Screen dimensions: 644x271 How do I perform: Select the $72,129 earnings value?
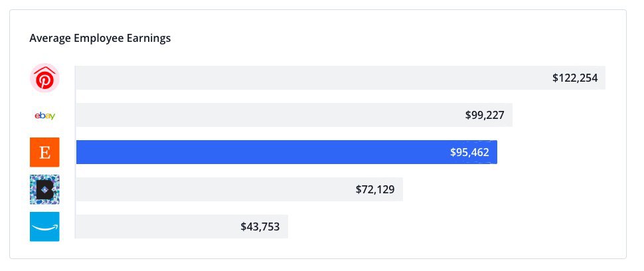click(x=375, y=190)
